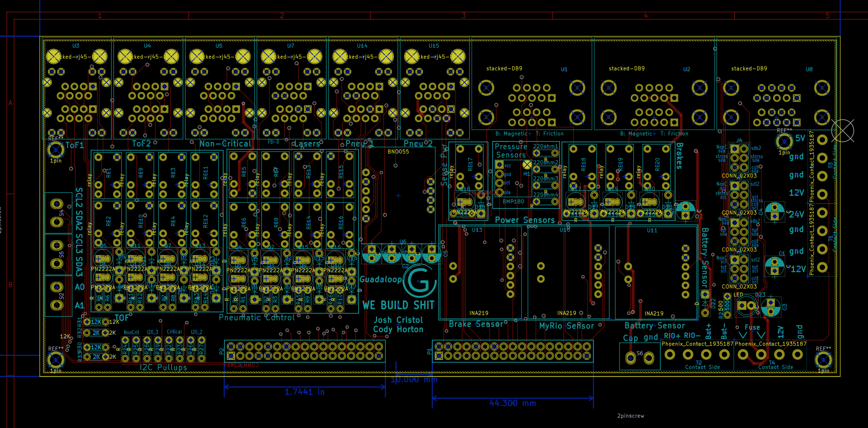Click the 44.300 mm dimension annotation

512,403
